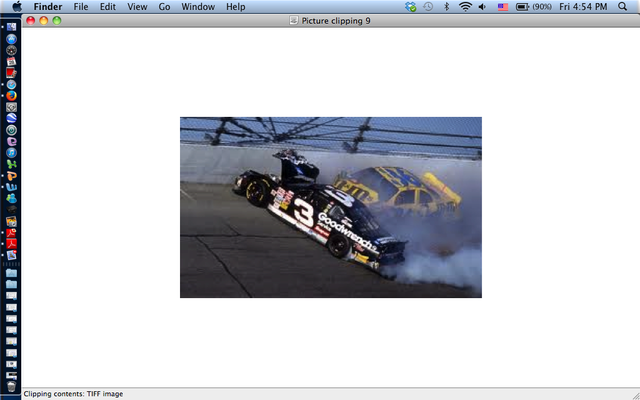Open Microsoft Excel icon in Dock
The width and height of the screenshot is (640, 400).
11,164
